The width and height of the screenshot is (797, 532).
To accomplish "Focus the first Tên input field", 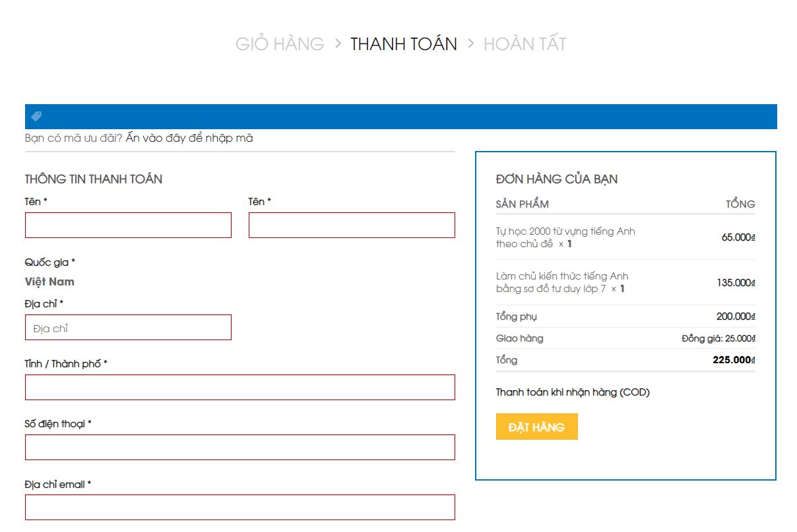I will click(x=128, y=225).
